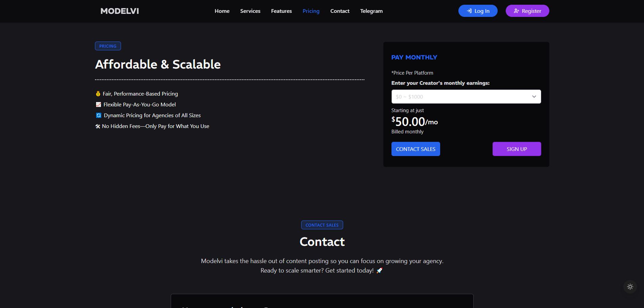The height and width of the screenshot is (308, 644).
Task: Click the login arrow icon
Action: point(469,11)
